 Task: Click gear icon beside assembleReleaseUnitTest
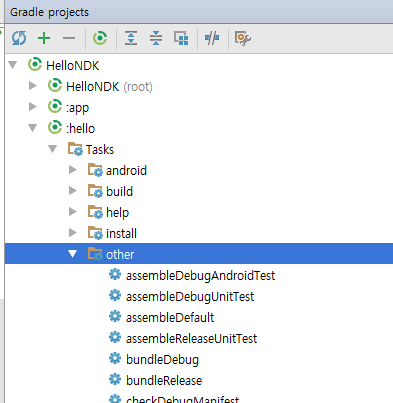coord(115,337)
